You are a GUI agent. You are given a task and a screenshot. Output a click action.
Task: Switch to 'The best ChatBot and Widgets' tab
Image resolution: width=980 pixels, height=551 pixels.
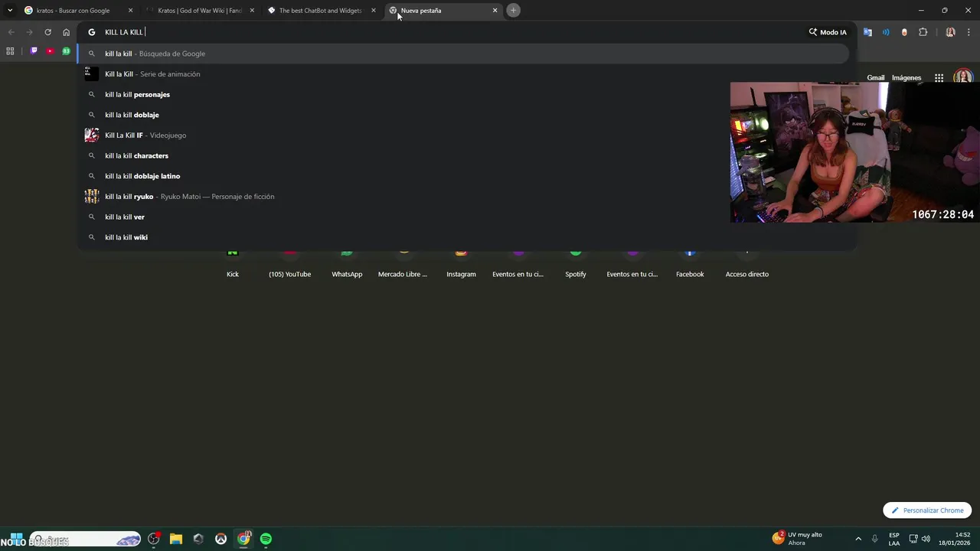pyautogui.click(x=320, y=11)
